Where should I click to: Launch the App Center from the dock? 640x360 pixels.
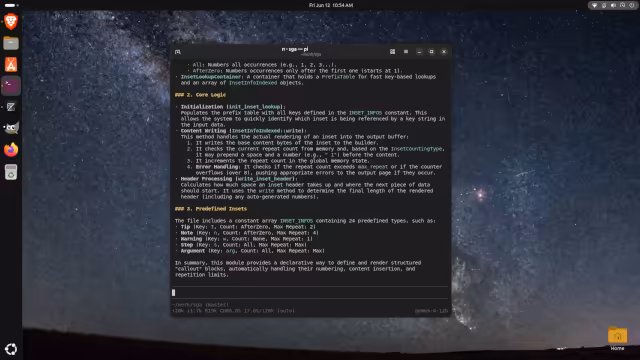point(11,64)
